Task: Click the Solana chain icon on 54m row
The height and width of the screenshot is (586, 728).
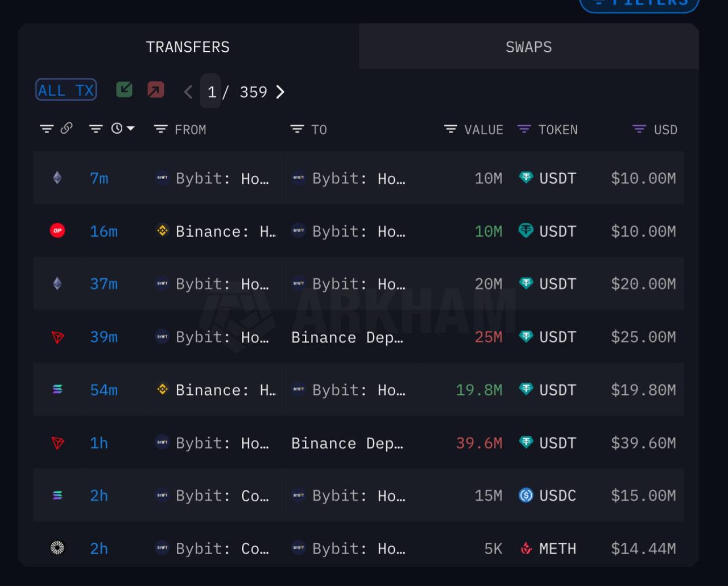Action: coord(57,390)
